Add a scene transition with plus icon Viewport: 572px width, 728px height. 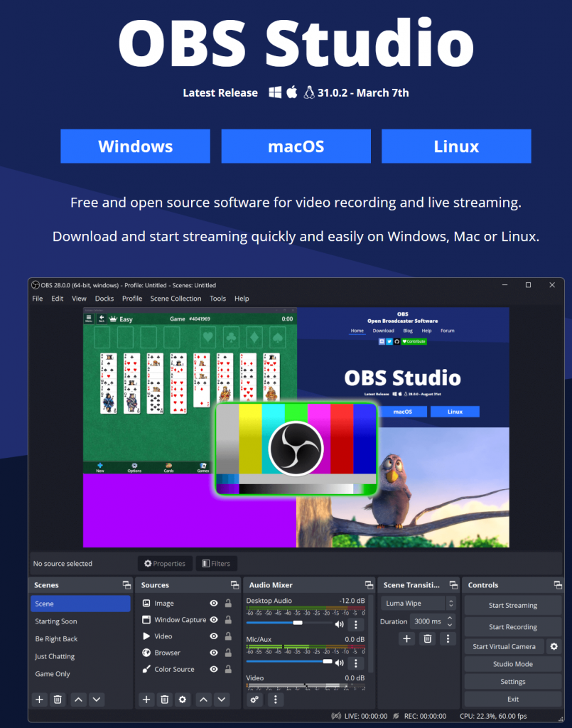(x=406, y=639)
